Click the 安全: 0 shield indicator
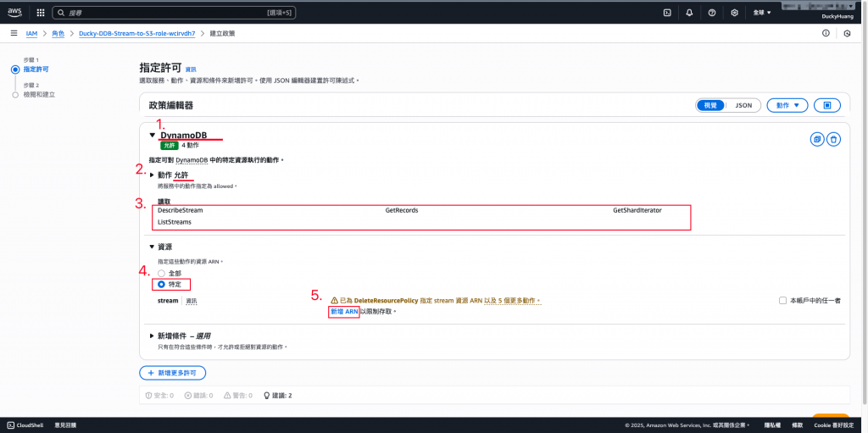 coord(159,396)
